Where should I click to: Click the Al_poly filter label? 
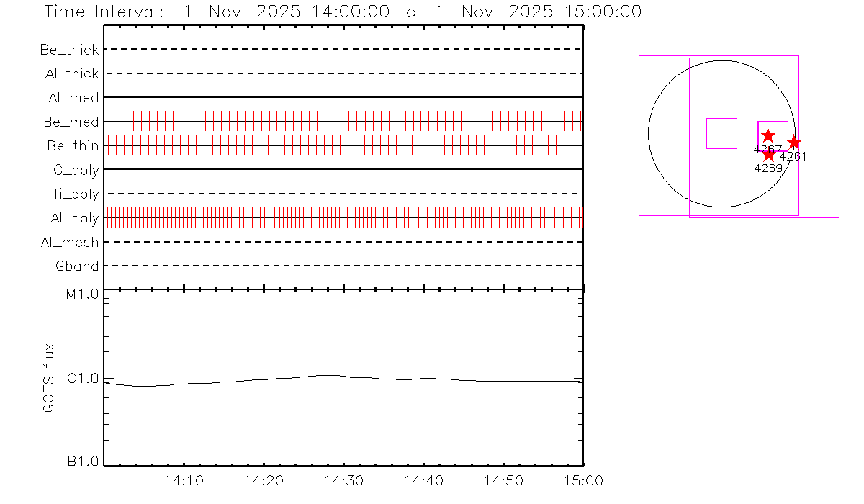tap(75, 218)
